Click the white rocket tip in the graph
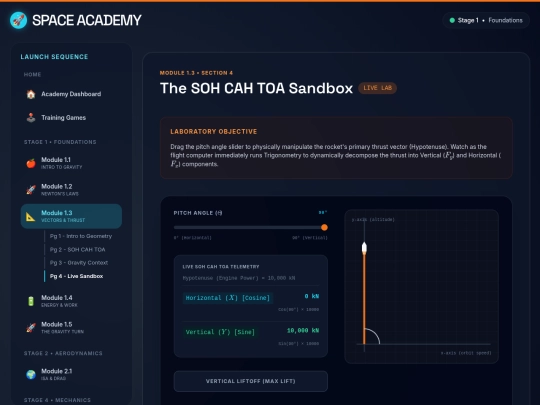 point(364,248)
